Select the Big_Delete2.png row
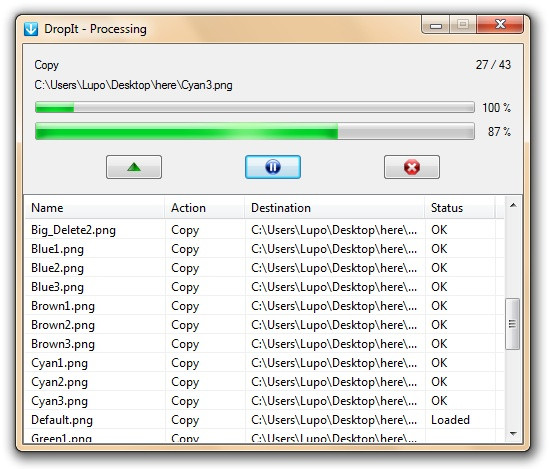551x469 pixels. [264, 230]
